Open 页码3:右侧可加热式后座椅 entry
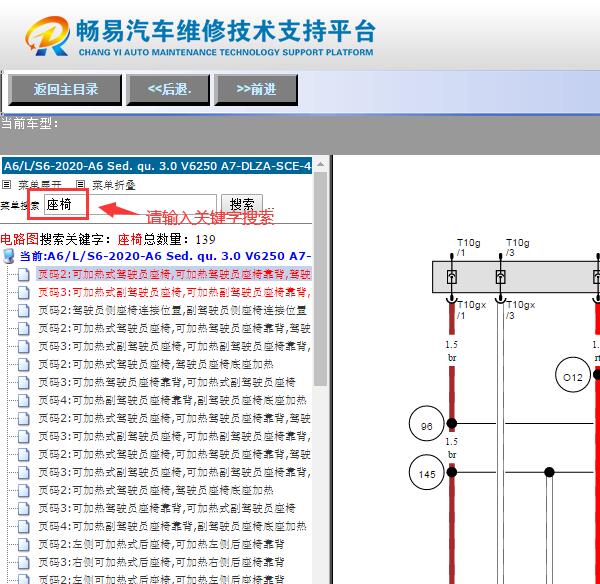Image resolution: width=600 pixels, height=584 pixels. (x=161, y=562)
